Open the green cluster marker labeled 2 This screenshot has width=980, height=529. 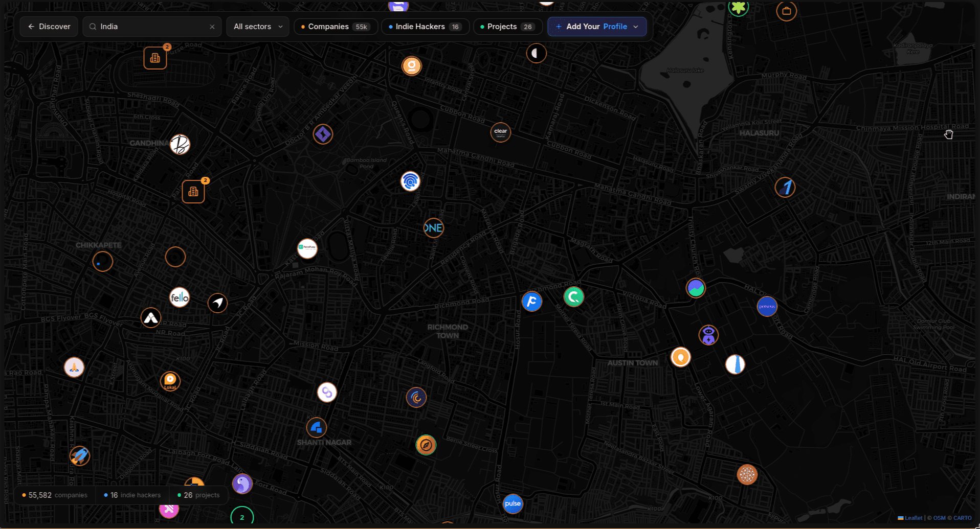[242, 517]
